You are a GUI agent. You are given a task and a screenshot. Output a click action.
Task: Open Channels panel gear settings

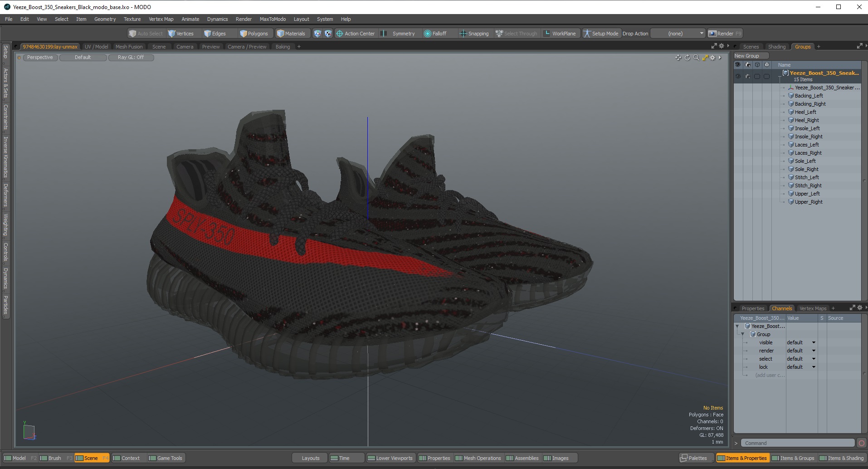(859, 308)
